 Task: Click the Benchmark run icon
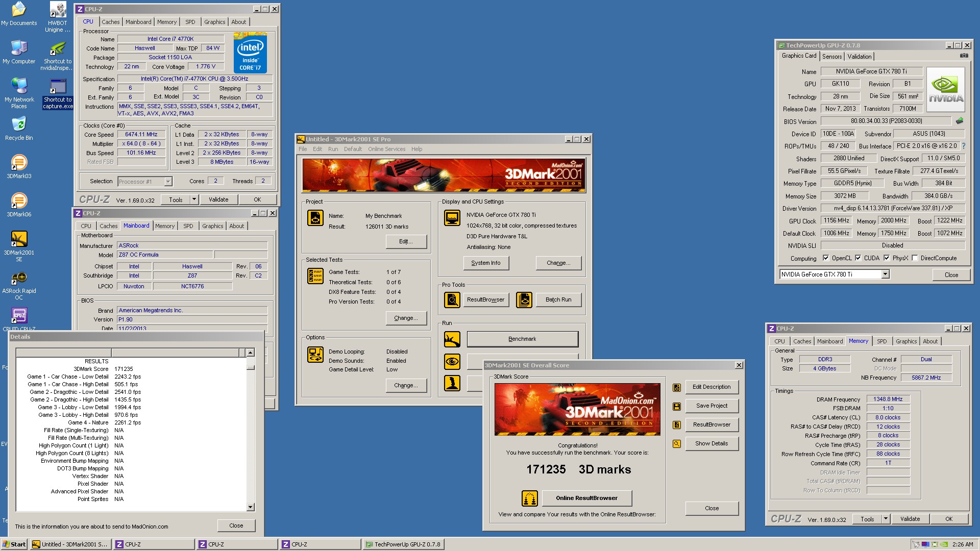[x=452, y=339]
